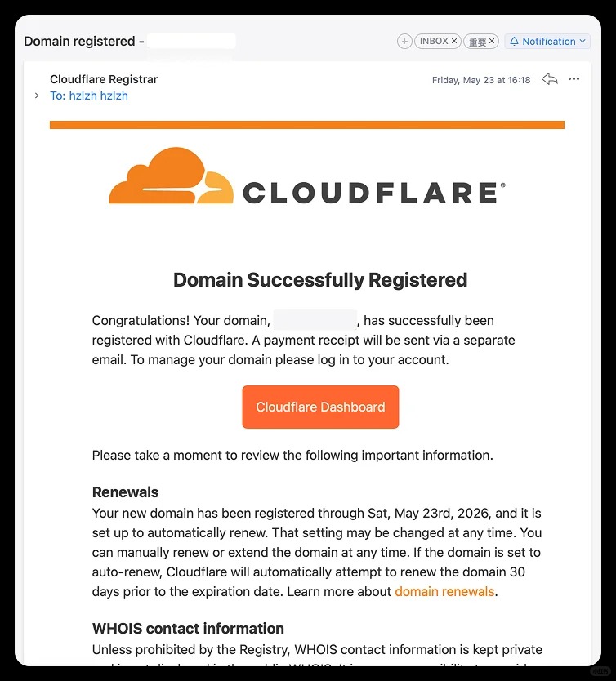Click the 'WHOIS contact information' heading
The height and width of the screenshot is (681, 616).
coord(188,629)
